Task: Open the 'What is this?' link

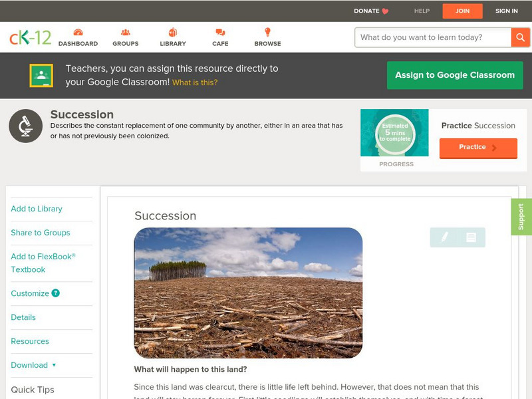Action: click(x=195, y=82)
